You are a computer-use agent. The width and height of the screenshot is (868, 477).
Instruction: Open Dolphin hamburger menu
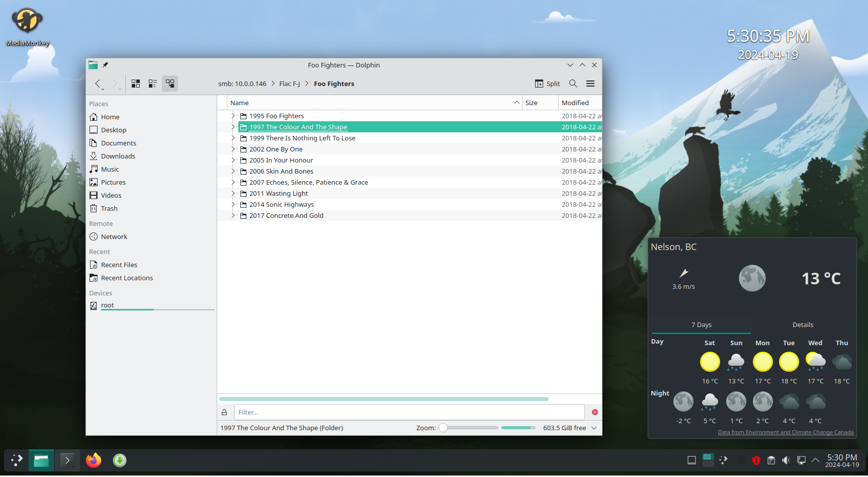pyautogui.click(x=590, y=84)
